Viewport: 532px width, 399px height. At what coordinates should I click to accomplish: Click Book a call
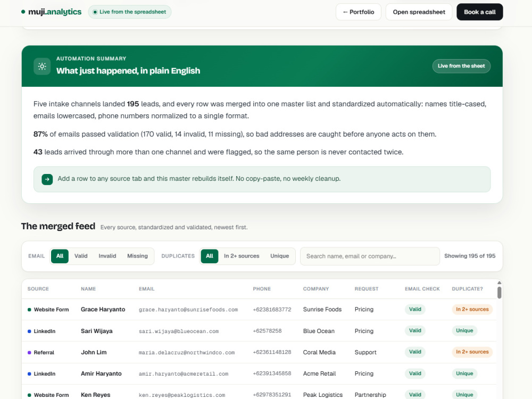pos(479,12)
